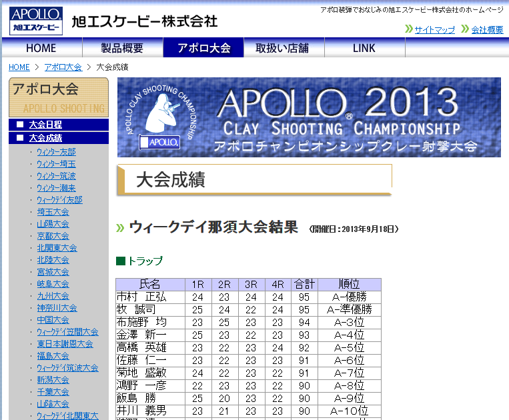Open the 福島大会 results link
This screenshot has width=509, height=420.
(x=53, y=356)
